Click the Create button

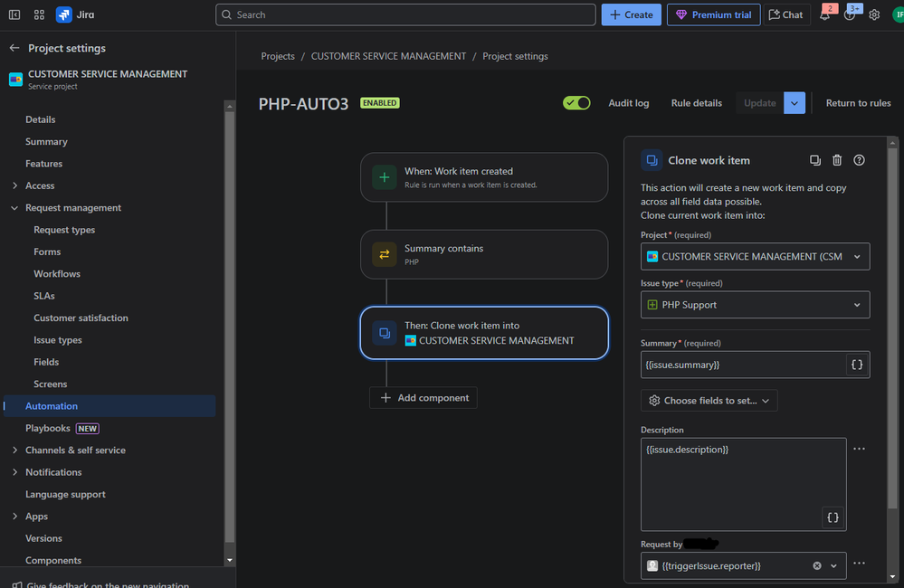[x=631, y=15]
